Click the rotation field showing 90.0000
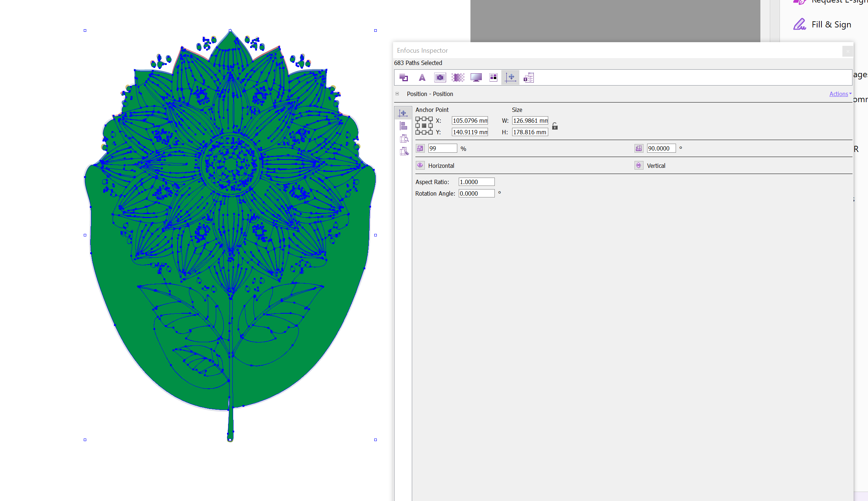The height and width of the screenshot is (501, 868). pyautogui.click(x=661, y=148)
